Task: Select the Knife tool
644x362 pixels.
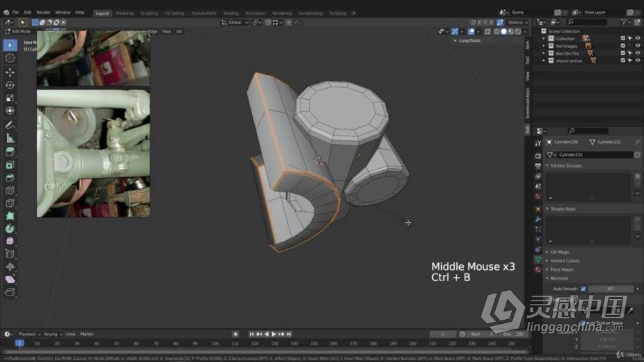Action: 10,203
